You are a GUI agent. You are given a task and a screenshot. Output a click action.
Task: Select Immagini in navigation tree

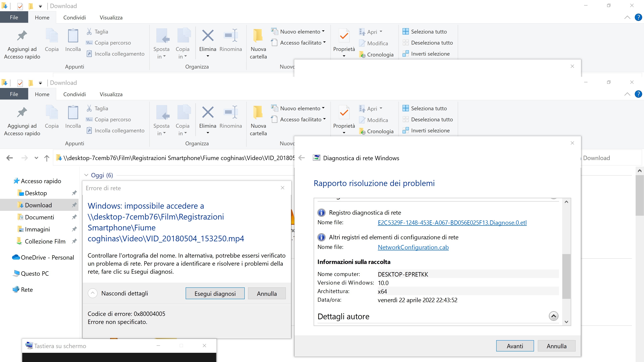click(37, 229)
